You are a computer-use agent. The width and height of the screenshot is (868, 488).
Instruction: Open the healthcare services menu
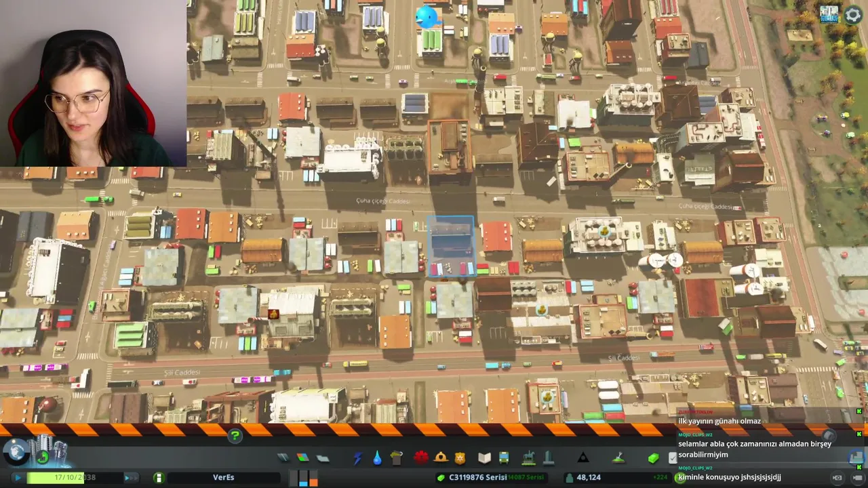click(421, 457)
